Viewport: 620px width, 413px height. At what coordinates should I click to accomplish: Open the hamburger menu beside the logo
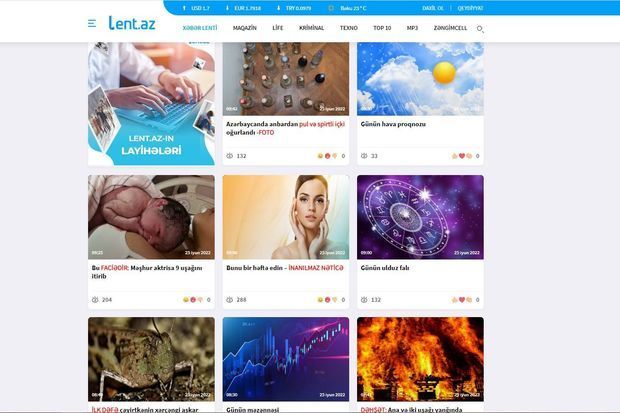(92, 24)
